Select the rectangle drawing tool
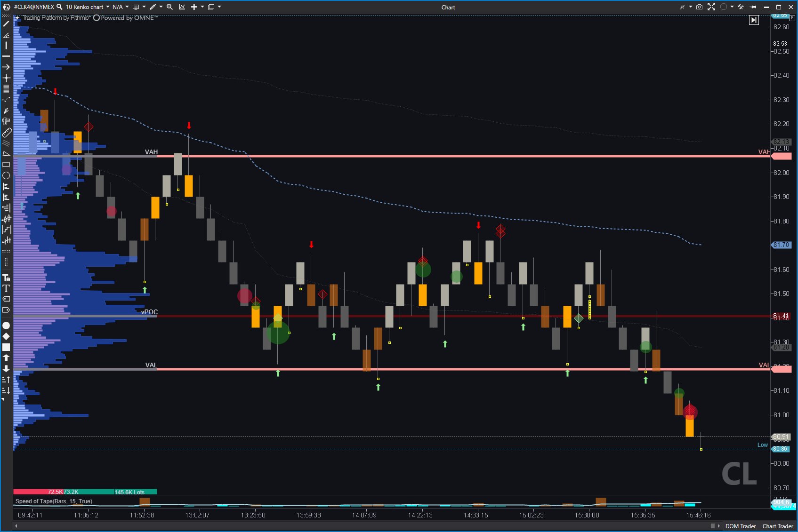Screen dimensions: 798x532 6,165
